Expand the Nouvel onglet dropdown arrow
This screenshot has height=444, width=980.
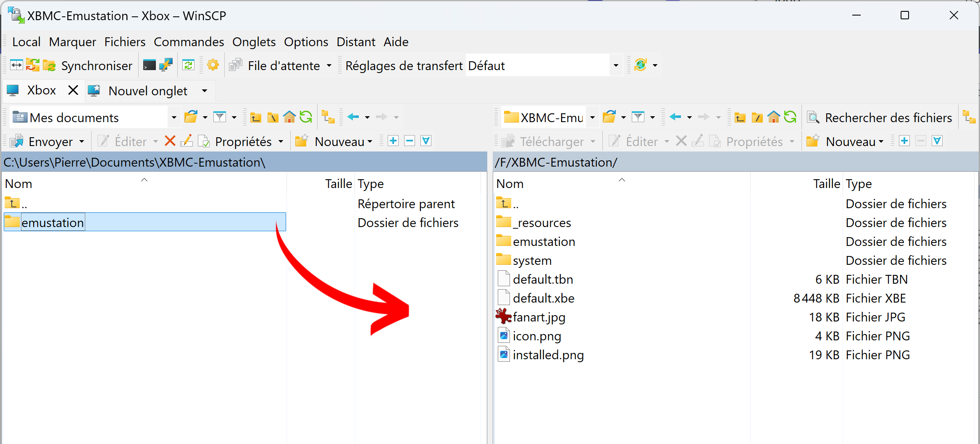click(x=205, y=91)
